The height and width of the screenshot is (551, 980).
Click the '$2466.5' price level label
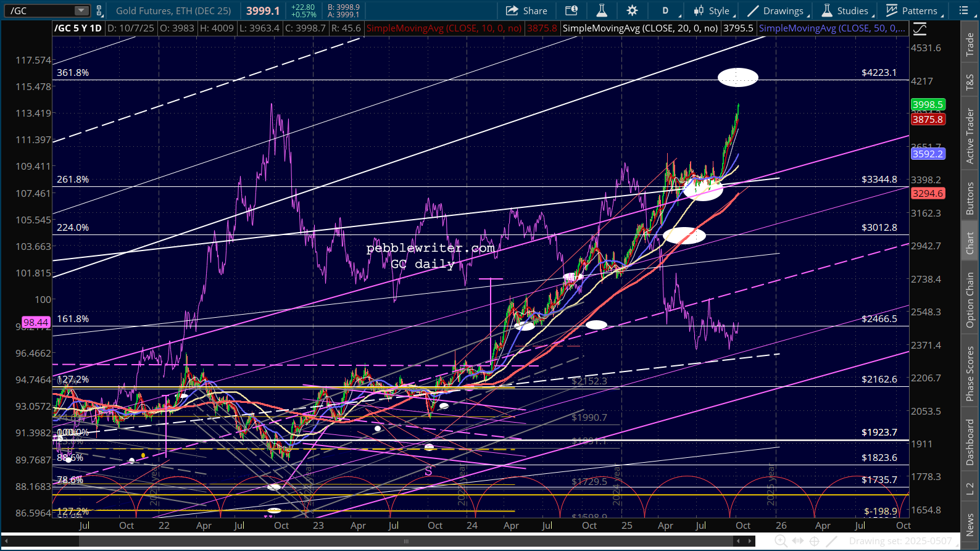tap(879, 319)
